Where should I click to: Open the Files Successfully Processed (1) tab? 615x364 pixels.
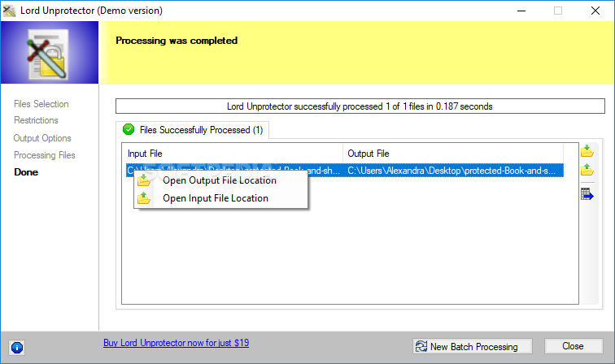192,130
